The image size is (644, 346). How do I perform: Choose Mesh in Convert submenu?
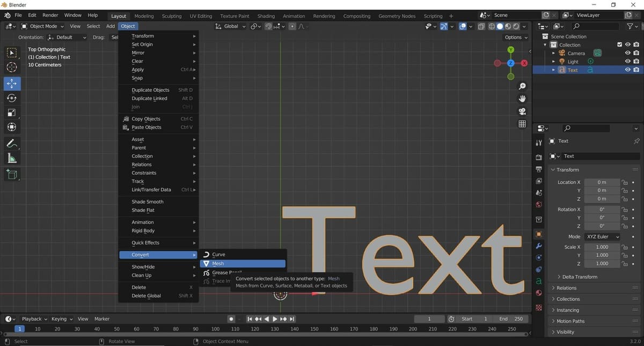point(243,264)
